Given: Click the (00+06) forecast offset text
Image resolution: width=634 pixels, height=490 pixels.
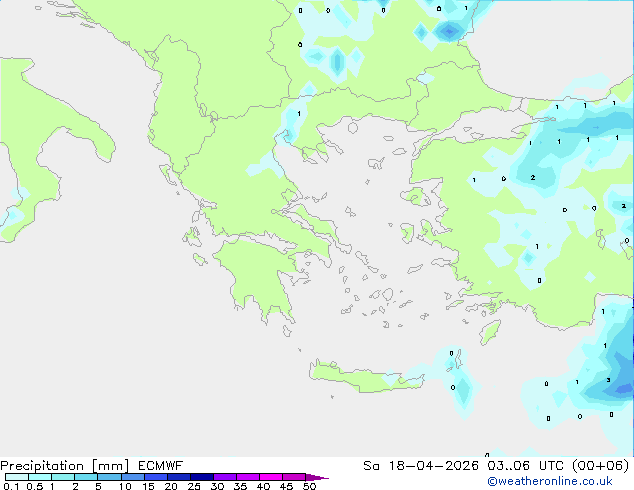Looking at the screenshot, I should coord(601,466).
